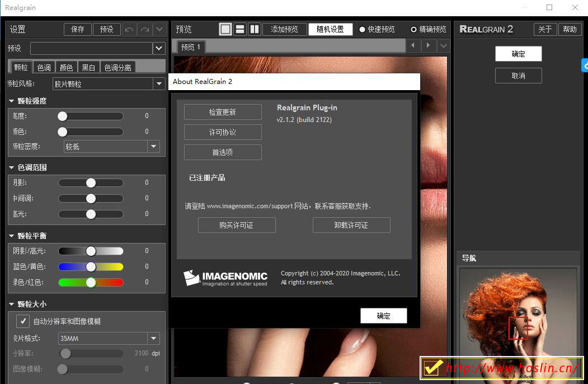
Task: Click 卸载许可证 button
Action: click(351, 225)
